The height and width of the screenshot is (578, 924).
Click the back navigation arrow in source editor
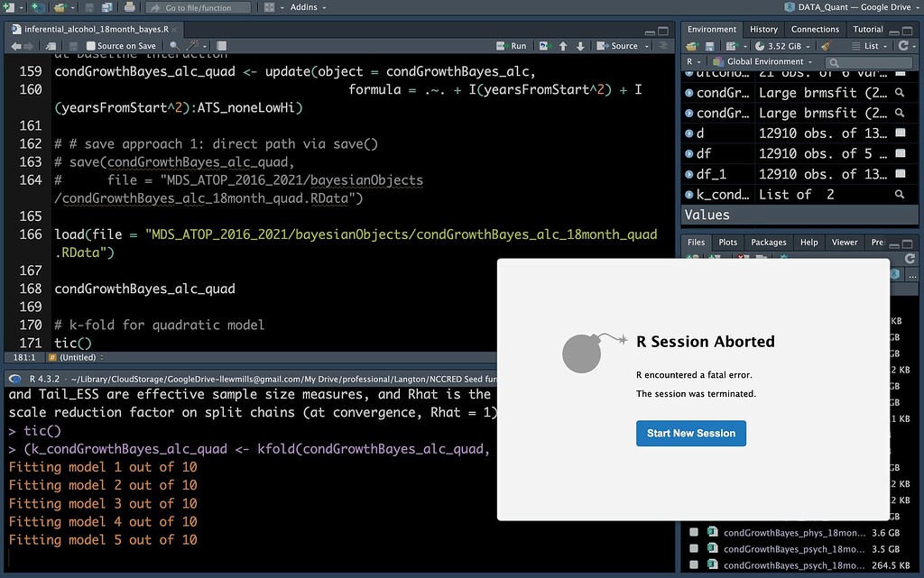pos(16,45)
